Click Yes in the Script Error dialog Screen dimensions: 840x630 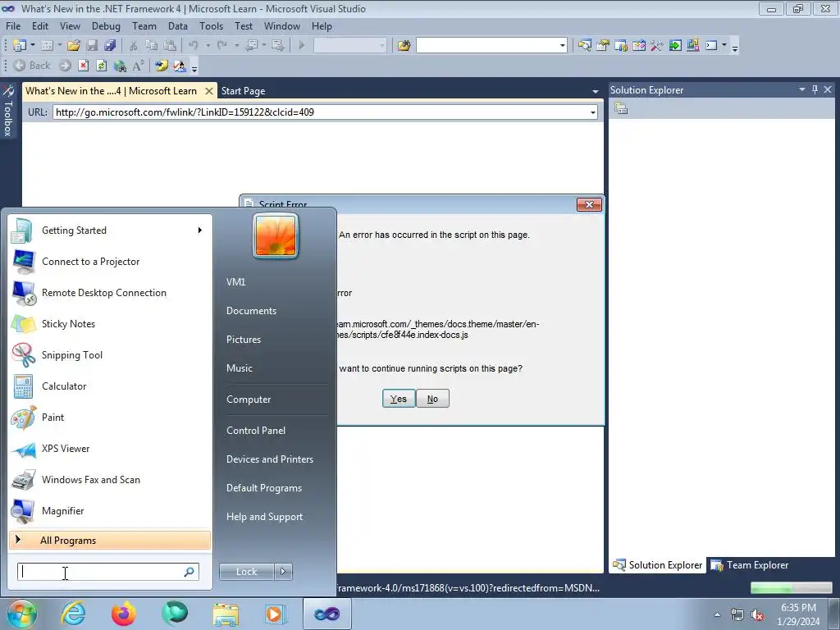click(399, 399)
